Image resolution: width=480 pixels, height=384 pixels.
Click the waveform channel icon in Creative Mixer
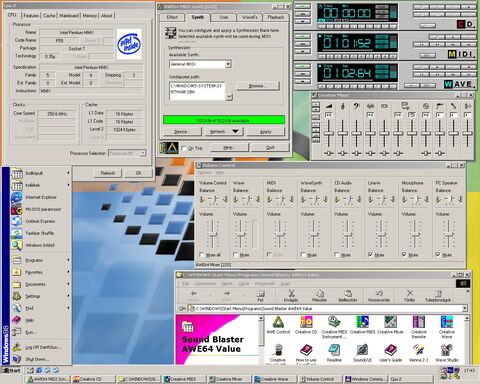coord(370,106)
